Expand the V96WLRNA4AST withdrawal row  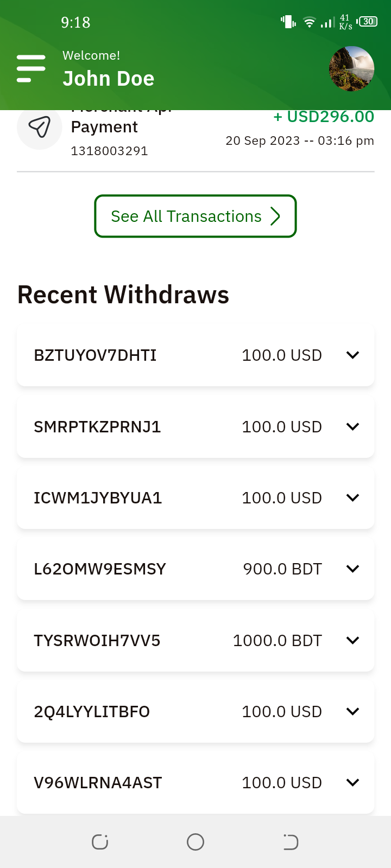[352, 783]
